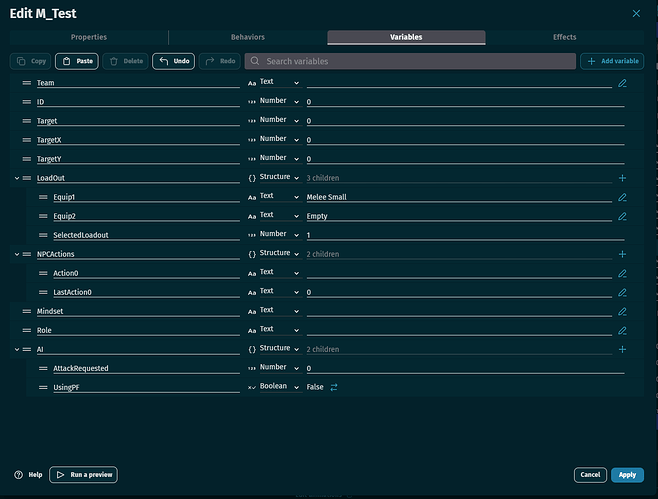Toggle the UsingPF boolean value

(x=334, y=387)
